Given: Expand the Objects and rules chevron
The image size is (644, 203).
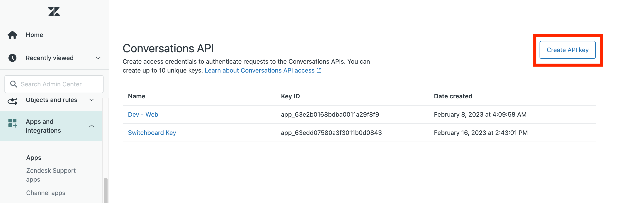Looking at the screenshot, I should [x=92, y=100].
